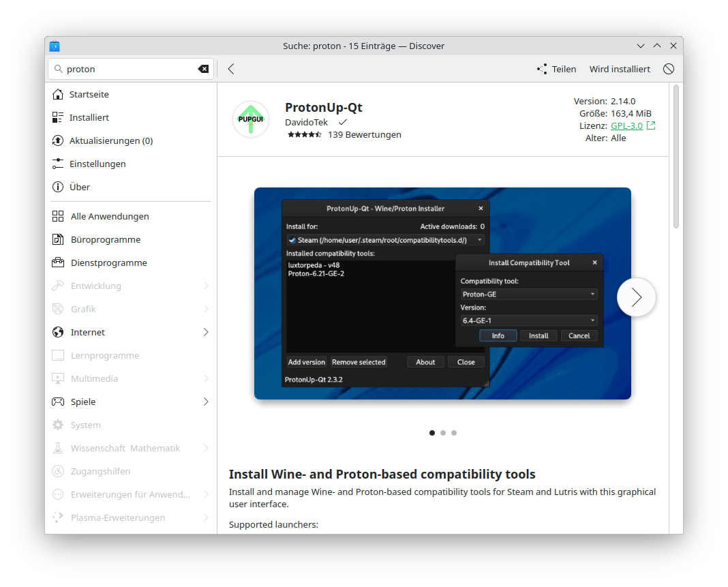
Task: Expand Plasma-Erweiterungen chevron
Action: 206,518
